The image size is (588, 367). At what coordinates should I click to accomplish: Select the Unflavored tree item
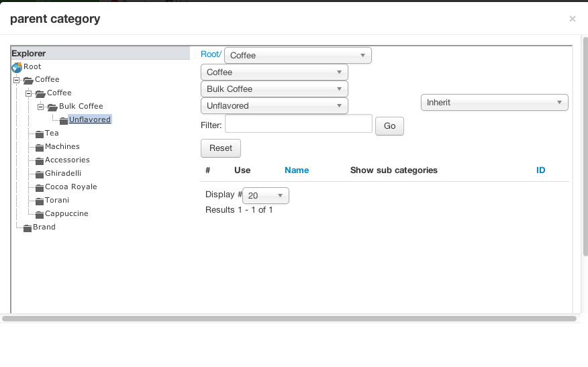point(90,119)
